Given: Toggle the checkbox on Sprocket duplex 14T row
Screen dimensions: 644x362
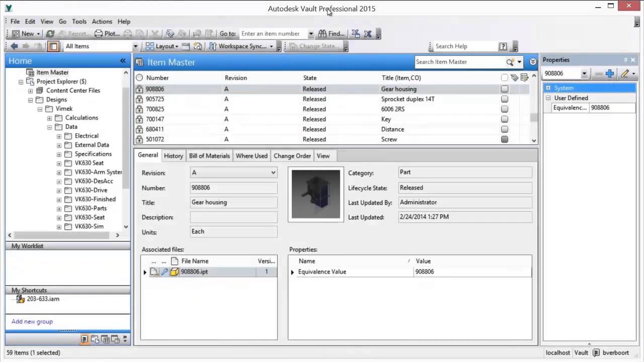Looking at the screenshot, I should pyautogui.click(x=505, y=99).
